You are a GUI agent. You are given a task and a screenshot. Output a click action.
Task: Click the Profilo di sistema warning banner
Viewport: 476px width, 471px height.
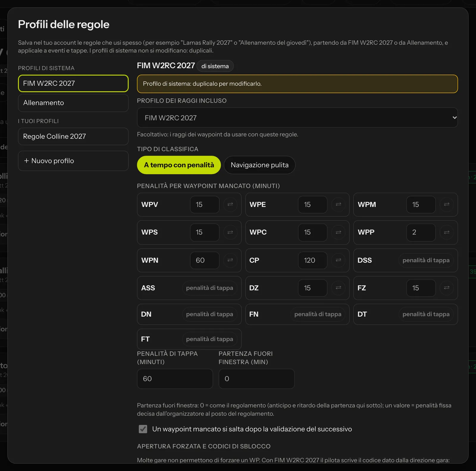pyautogui.click(x=297, y=84)
